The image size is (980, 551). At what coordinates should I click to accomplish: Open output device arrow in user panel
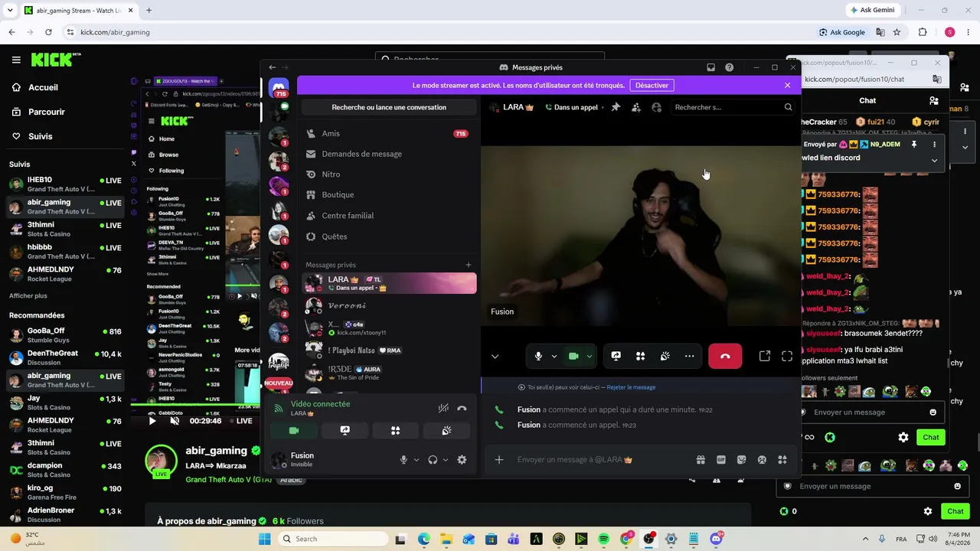point(446,460)
